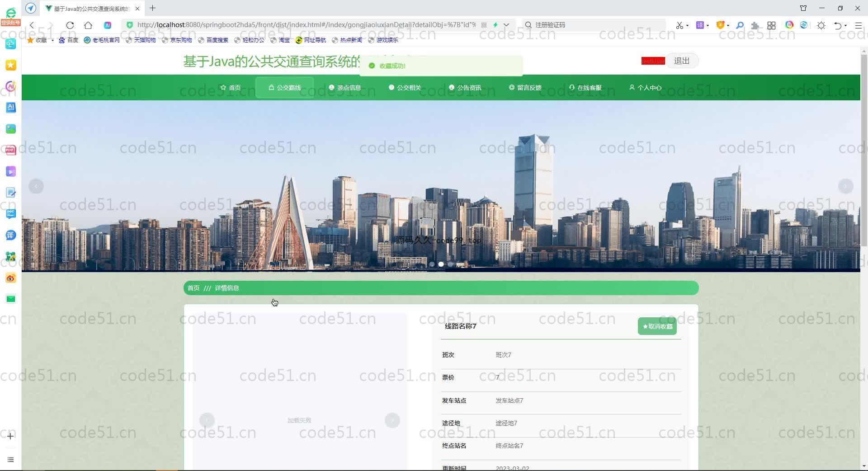This screenshot has width=868, height=471.
Task: Click the purple translate icon
Action: coord(700,25)
